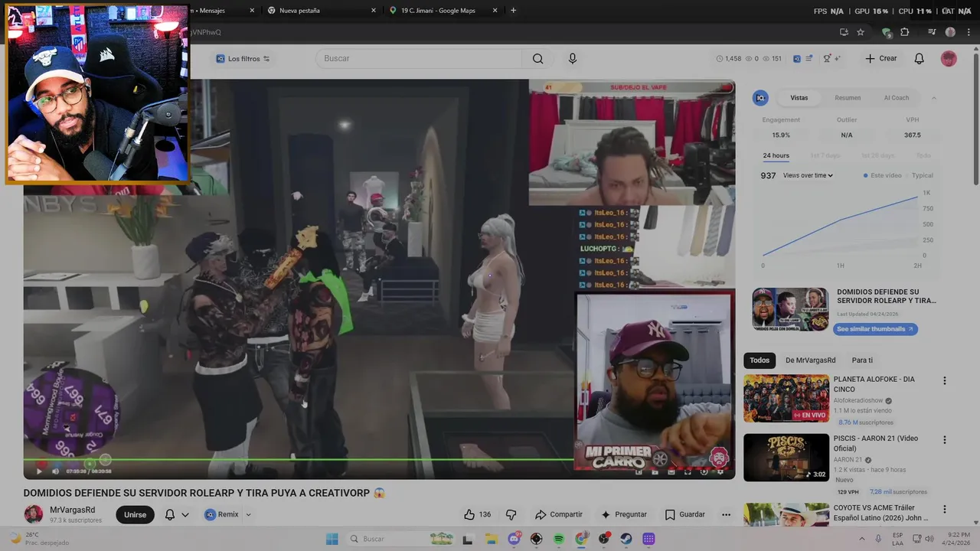
Task: Open the new browser tab plus button
Action: point(513,11)
